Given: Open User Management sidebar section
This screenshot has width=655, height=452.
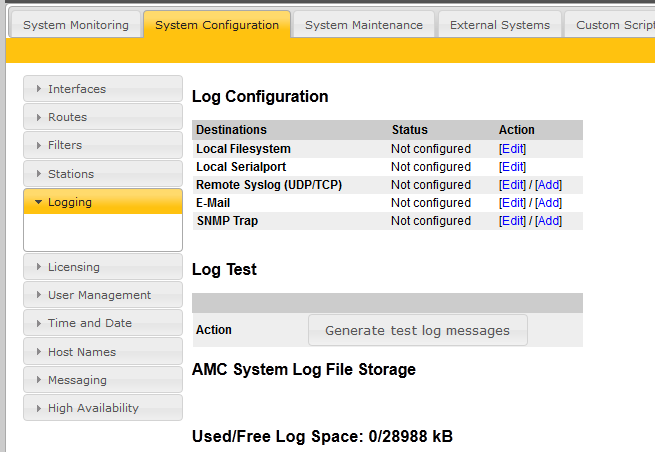Looking at the screenshot, I should [x=102, y=295].
